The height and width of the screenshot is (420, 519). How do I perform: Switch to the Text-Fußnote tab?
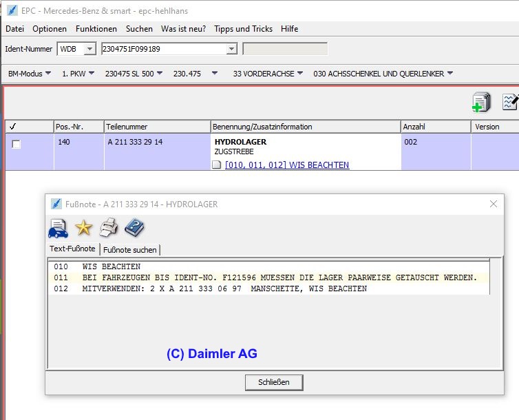(x=72, y=249)
